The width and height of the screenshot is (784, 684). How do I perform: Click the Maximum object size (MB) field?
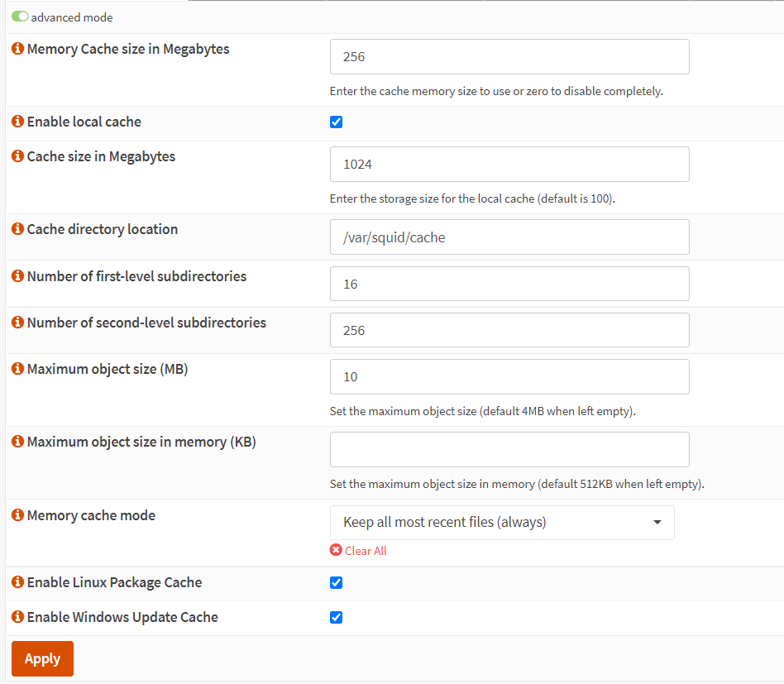(x=509, y=377)
